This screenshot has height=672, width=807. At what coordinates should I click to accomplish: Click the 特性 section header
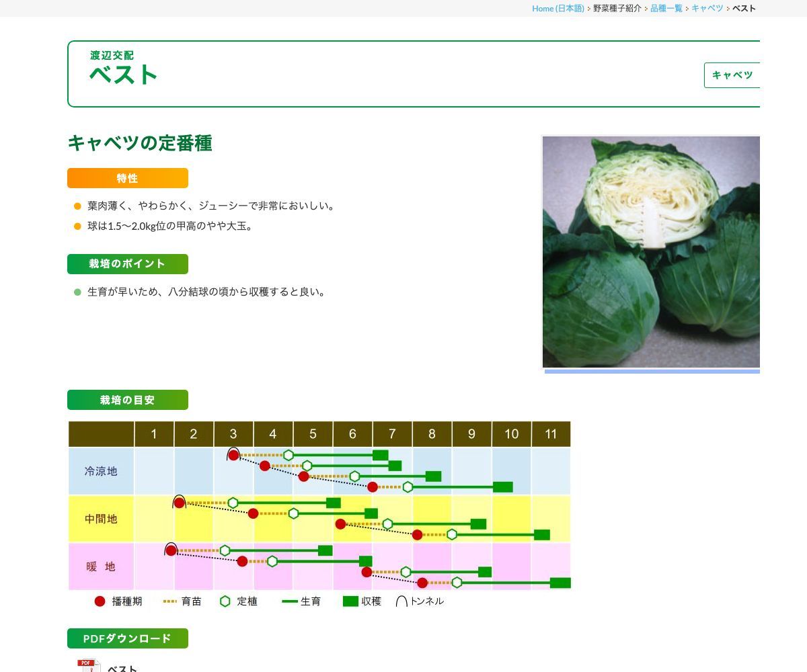click(x=127, y=178)
